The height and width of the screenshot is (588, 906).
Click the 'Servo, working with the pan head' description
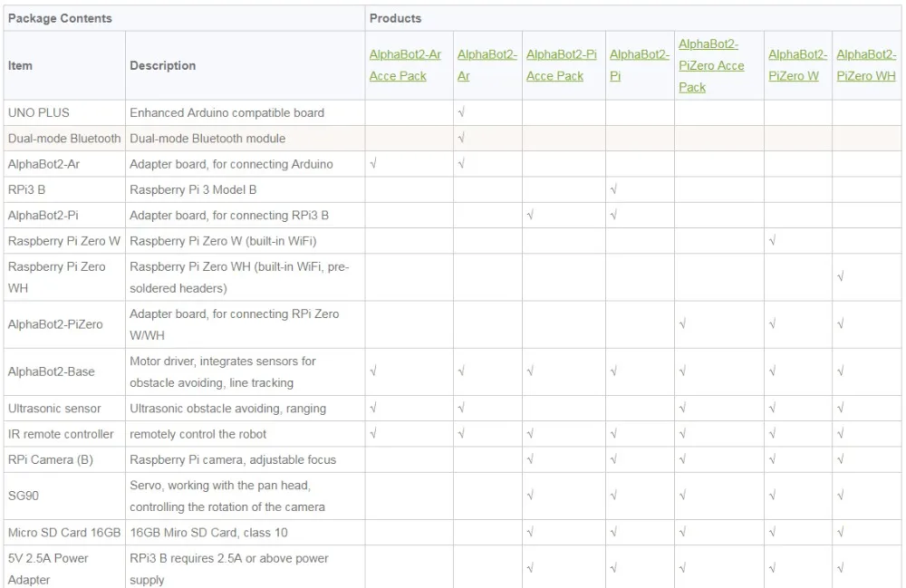coord(227,496)
